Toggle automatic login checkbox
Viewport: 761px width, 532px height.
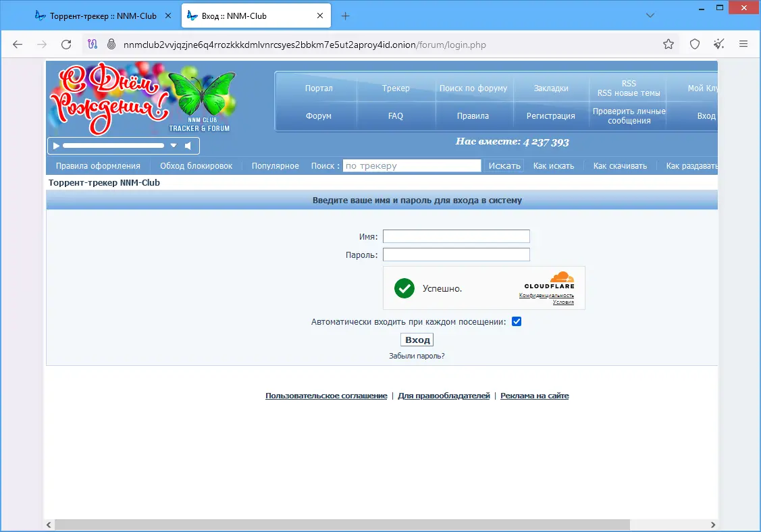[x=517, y=322]
